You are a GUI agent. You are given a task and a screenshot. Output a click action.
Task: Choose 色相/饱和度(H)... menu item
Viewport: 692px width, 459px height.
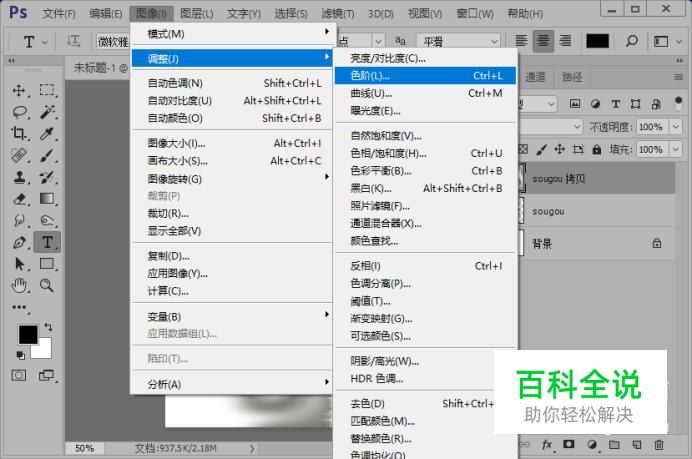pyautogui.click(x=425, y=153)
